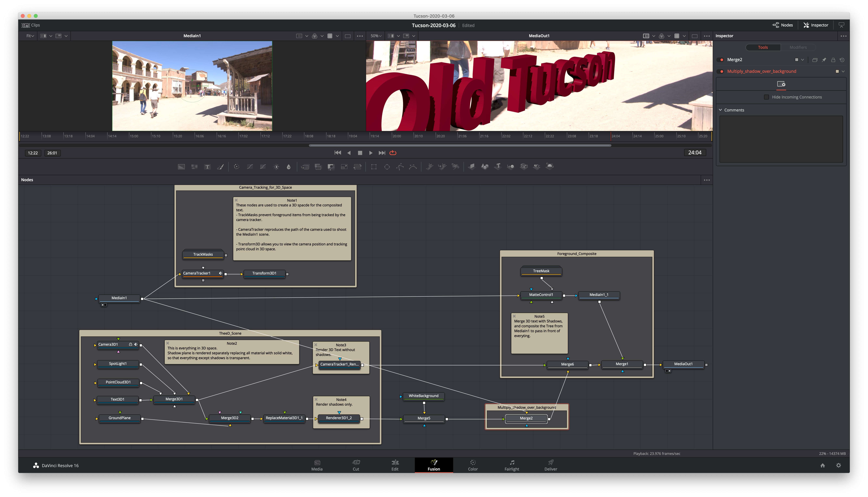Switch to the Cut page
868x497 pixels.
pyautogui.click(x=356, y=465)
